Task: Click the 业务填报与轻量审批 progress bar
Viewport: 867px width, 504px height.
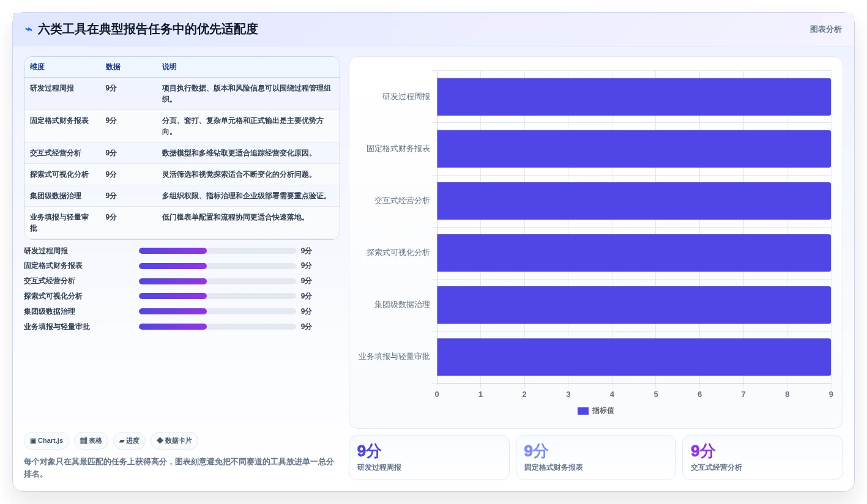Action: click(217, 327)
